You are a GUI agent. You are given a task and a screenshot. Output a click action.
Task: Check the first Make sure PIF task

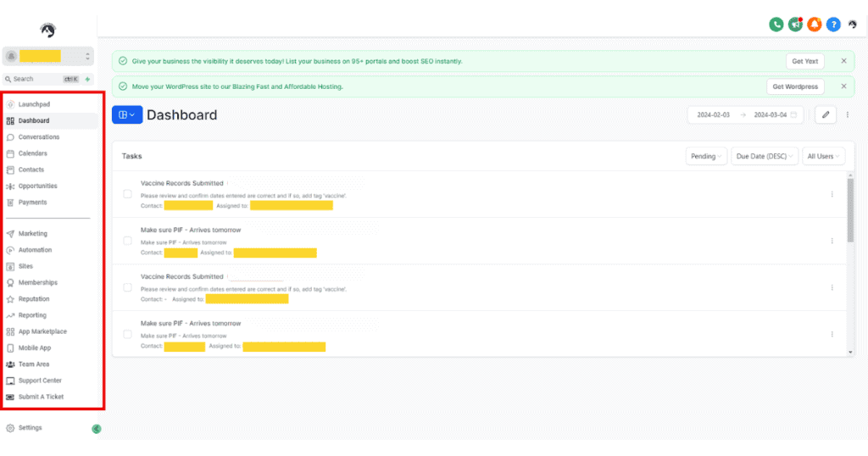[127, 241]
